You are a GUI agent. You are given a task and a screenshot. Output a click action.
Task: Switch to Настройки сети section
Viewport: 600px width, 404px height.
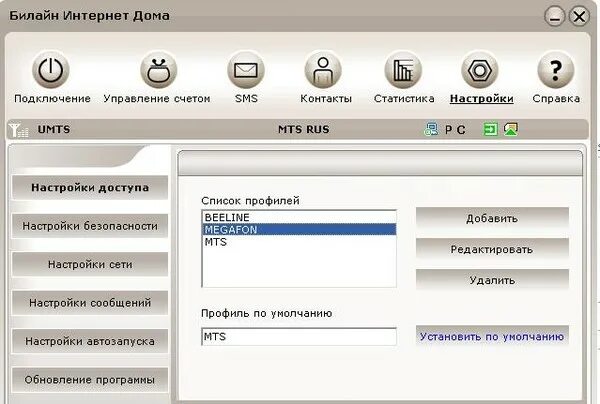90,264
